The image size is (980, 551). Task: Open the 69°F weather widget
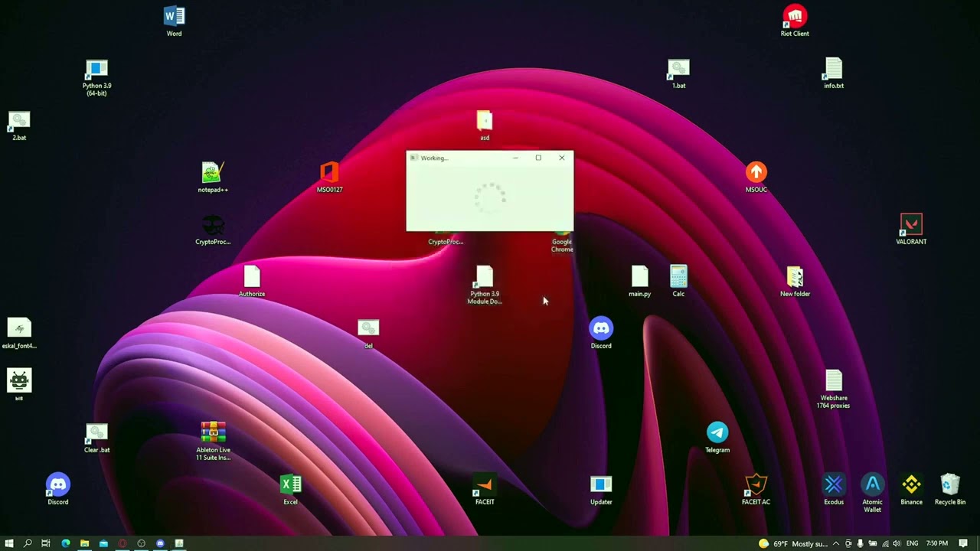coord(792,543)
